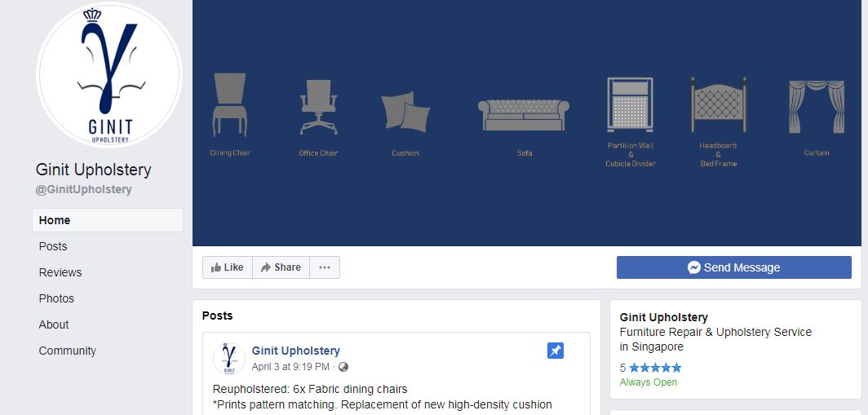Click the @GinitUpholstery username
The height and width of the screenshot is (415, 868).
tap(83, 189)
